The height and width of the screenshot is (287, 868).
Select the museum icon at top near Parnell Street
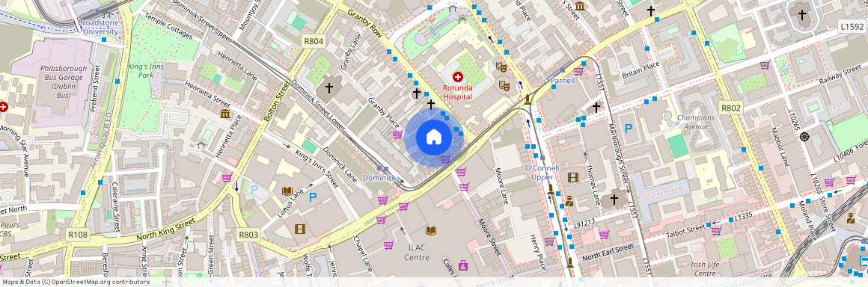[580, 6]
